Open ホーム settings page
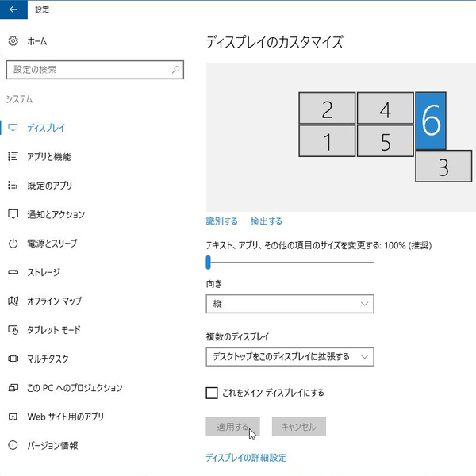Image resolution: width=476 pixels, height=476 pixels. pos(37,41)
